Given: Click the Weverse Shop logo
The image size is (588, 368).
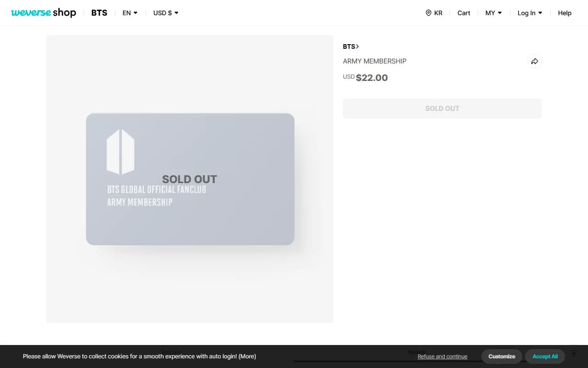Looking at the screenshot, I should pyautogui.click(x=43, y=12).
